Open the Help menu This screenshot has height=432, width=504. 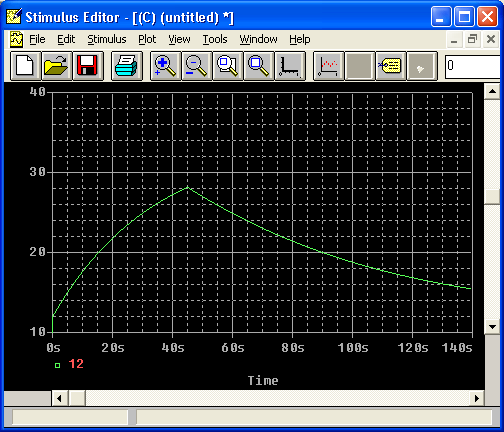click(x=300, y=39)
